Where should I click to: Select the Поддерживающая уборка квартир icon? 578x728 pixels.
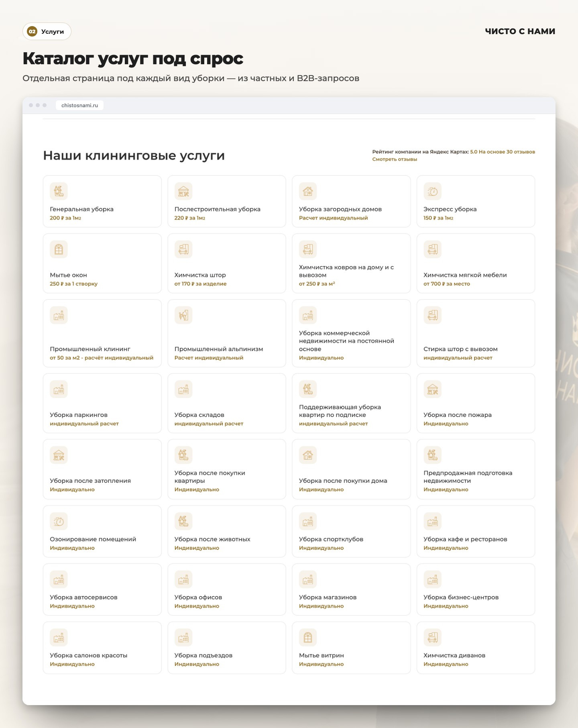click(308, 389)
